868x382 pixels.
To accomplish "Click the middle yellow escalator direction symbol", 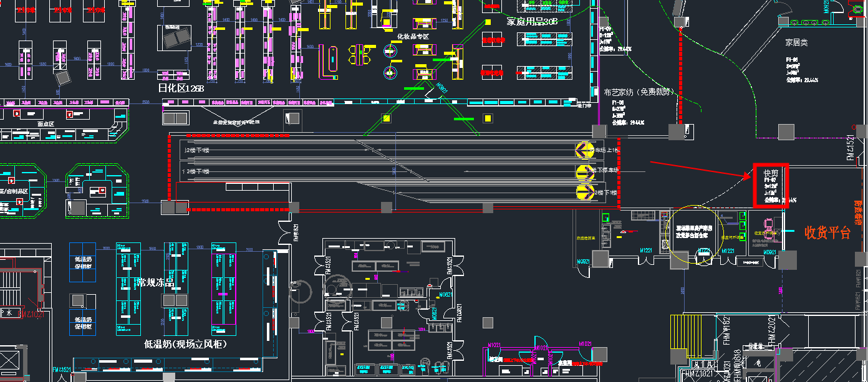I will (584, 171).
